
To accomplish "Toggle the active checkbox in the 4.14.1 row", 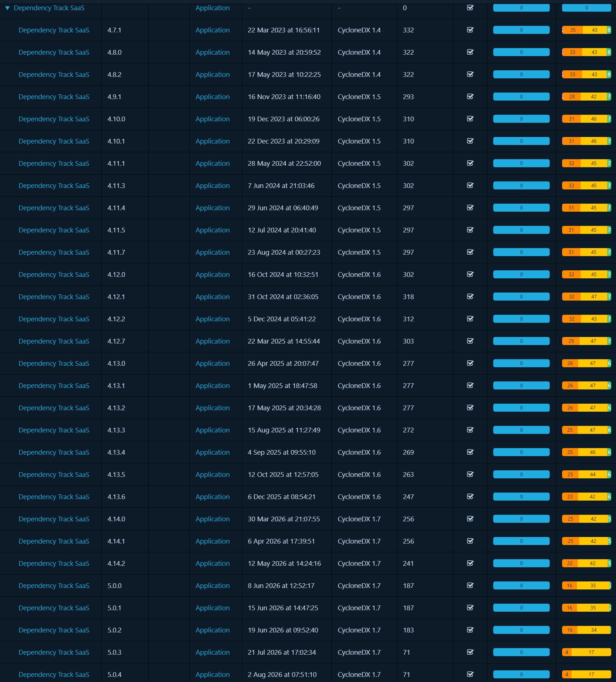I will (x=470, y=541).
